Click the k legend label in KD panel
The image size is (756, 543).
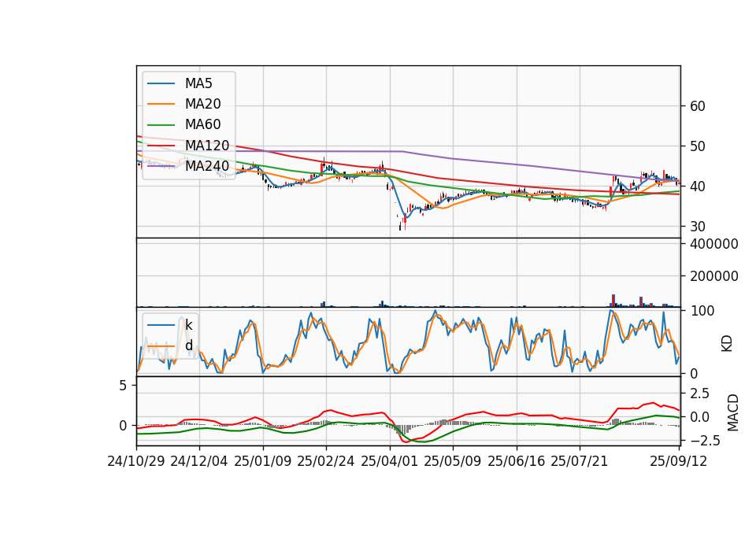tap(188, 325)
